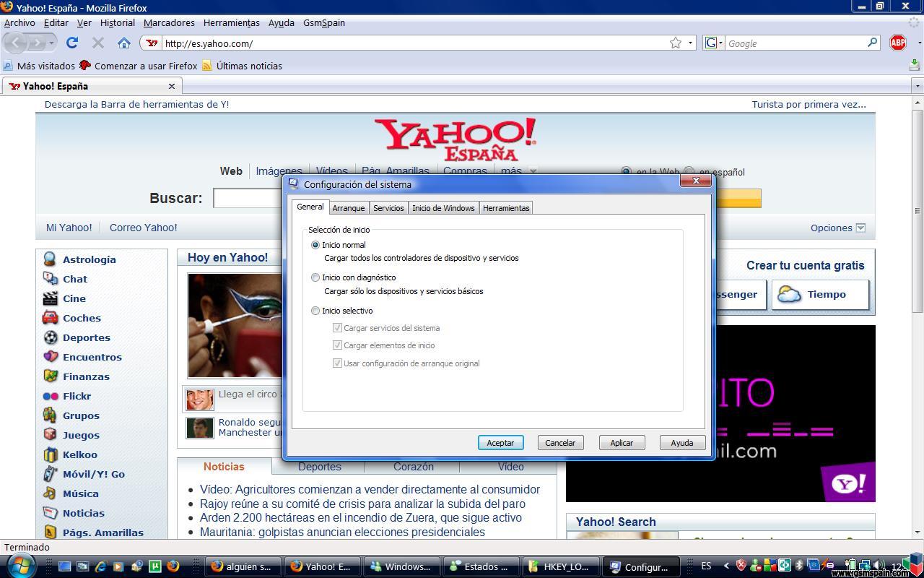Viewport: 924px width, 578px height.
Task: Open the HKEY_LO... taskbar window
Action: pyautogui.click(x=562, y=566)
